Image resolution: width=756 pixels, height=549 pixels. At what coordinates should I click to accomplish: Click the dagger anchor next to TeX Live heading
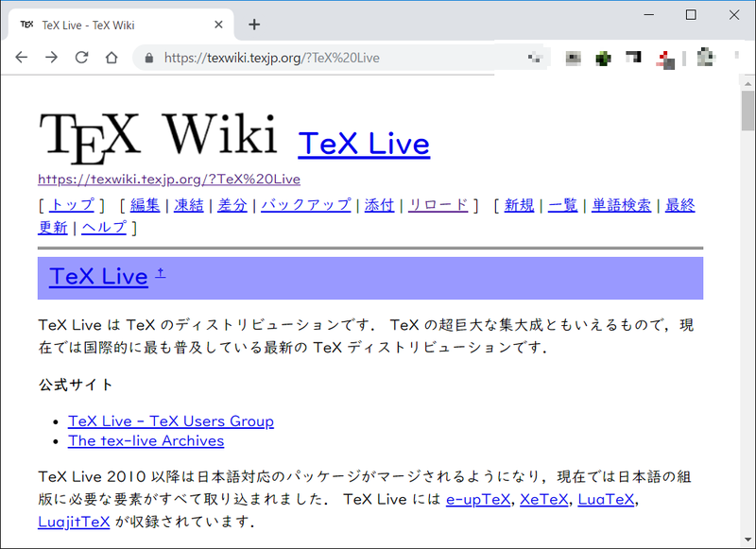pos(161,273)
